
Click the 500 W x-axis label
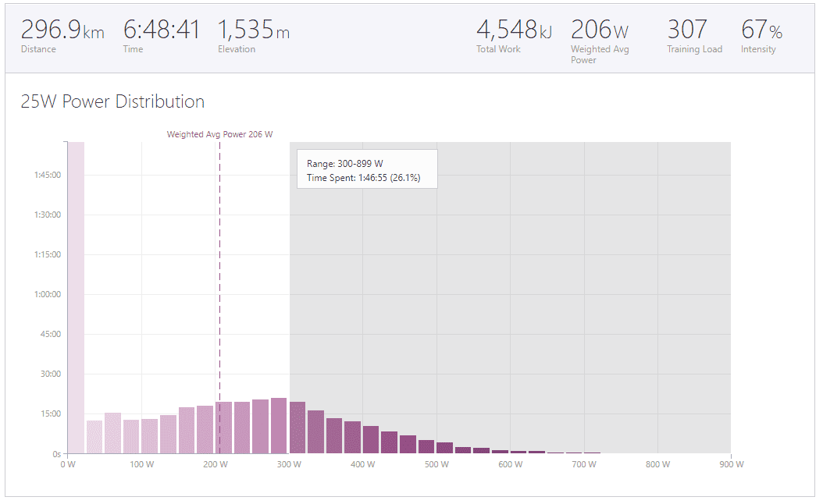[436, 464]
